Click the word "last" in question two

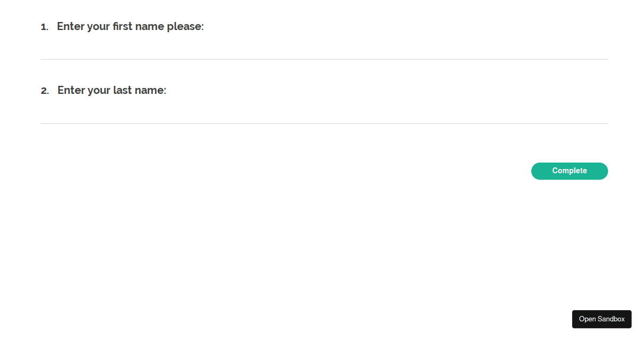(122, 90)
